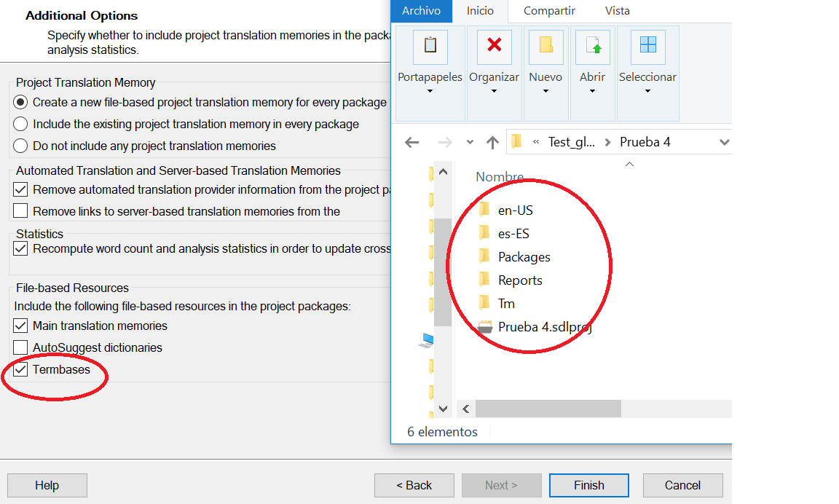
Task: Open the Portapapeles clipboard icon
Action: (x=430, y=46)
